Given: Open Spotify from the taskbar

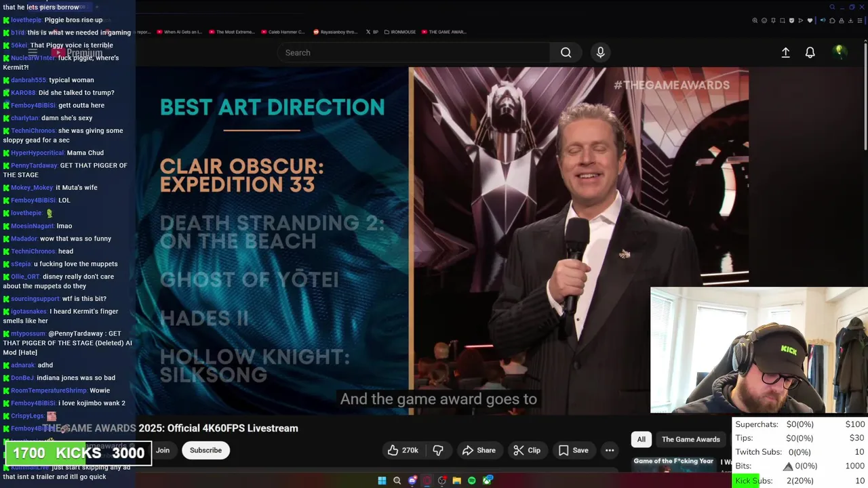Looking at the screenshot, I should click(472, 481).
